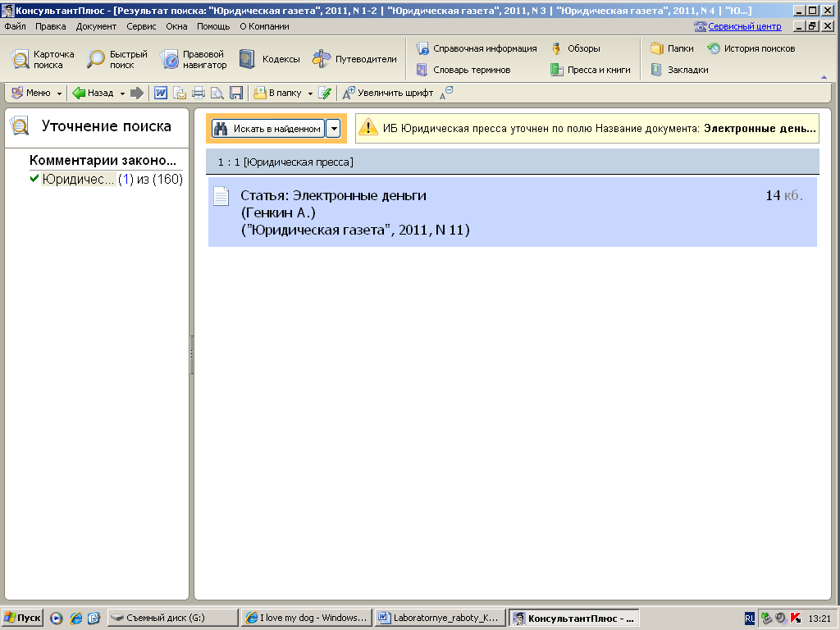This screenshot has width=840, height=630.
Task: Open Справочная информация
Action: pos(477,48)
